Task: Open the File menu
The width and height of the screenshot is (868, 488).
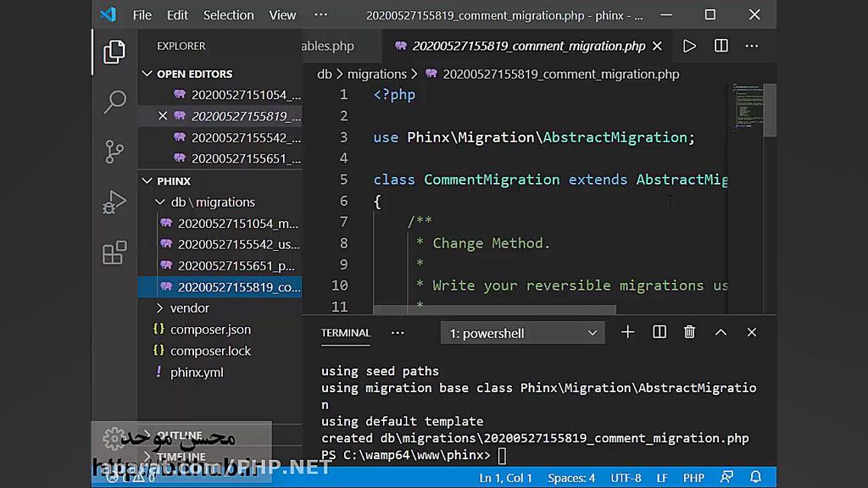Action: pos(142,14)
